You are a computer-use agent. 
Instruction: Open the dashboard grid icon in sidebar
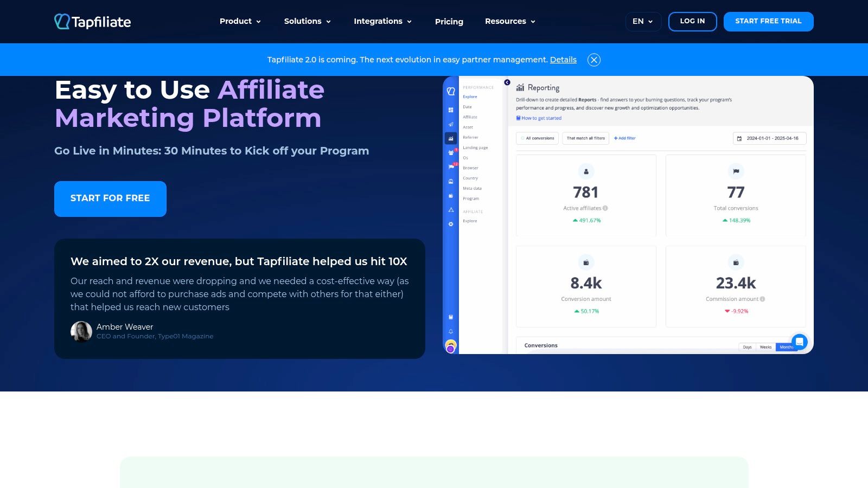(451, 110)
